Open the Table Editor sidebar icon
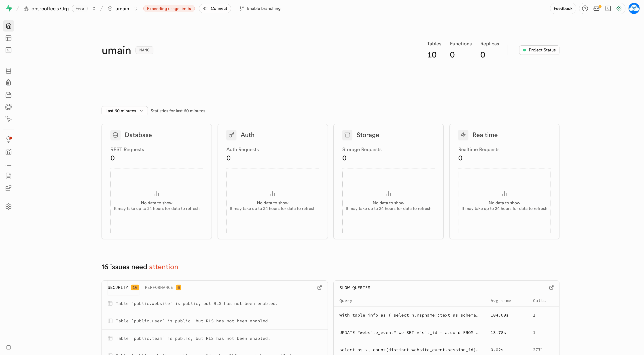 [x=8, y=38]
